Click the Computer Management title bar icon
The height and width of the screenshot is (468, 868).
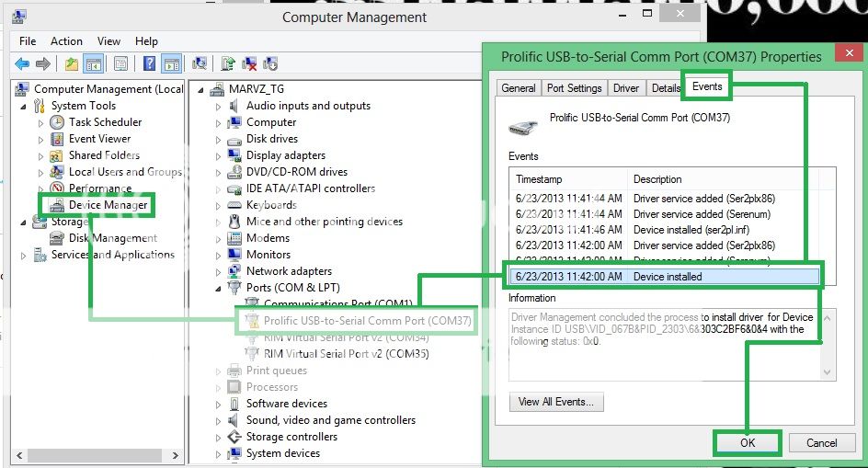point(19,17)
